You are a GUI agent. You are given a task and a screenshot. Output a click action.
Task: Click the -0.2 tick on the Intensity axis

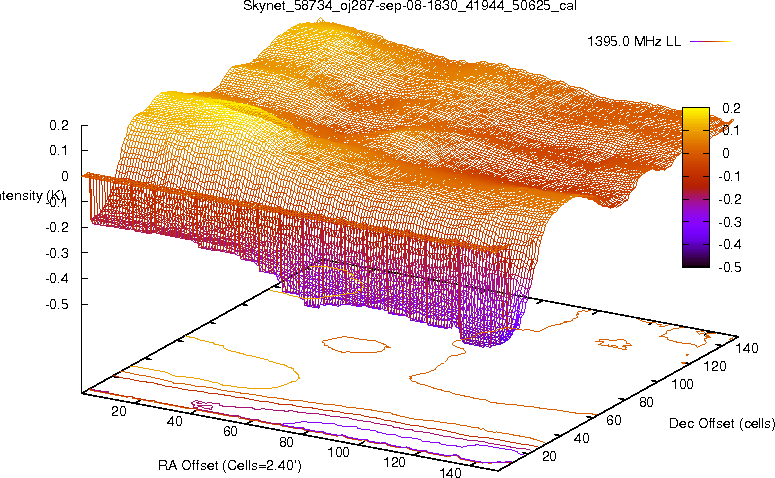(x=56, y=227)
